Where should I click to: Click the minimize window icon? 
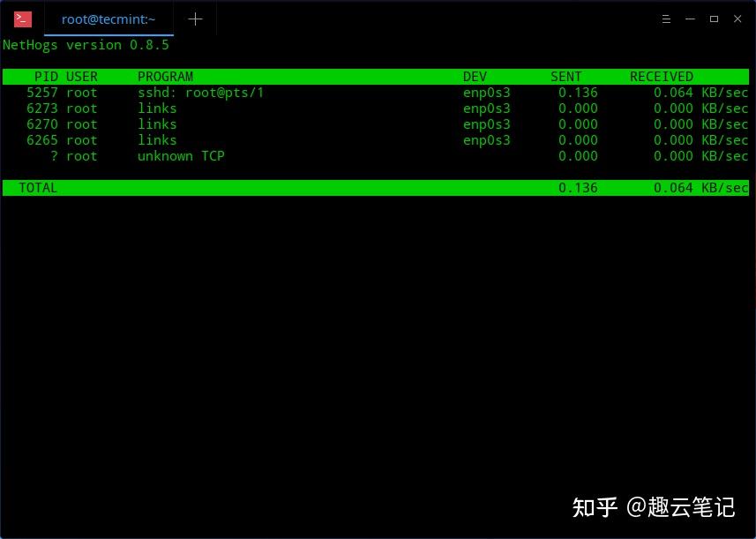point(689,19)
